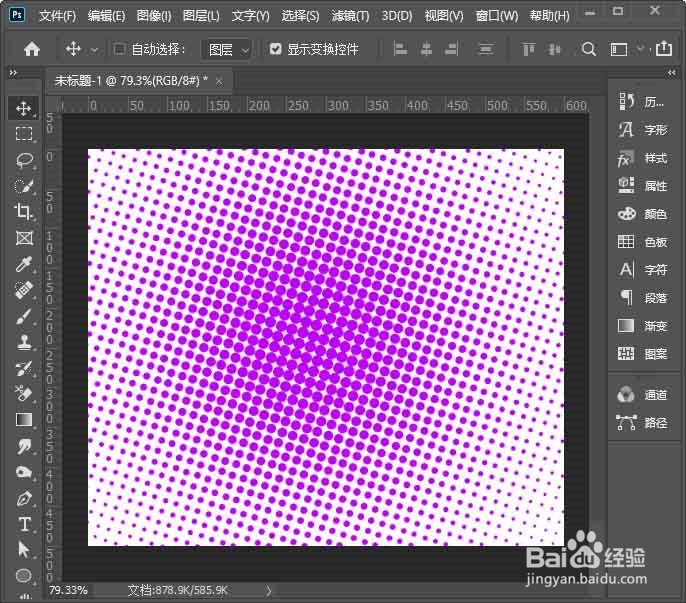Open the 图案 patterns panel
686x603 pixels.
pos(642,353)
